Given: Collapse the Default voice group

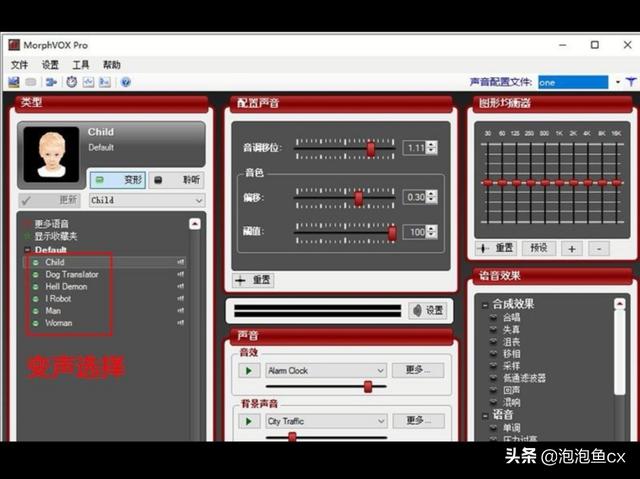Looking at the screenshot, I should [x=27, y=250].
